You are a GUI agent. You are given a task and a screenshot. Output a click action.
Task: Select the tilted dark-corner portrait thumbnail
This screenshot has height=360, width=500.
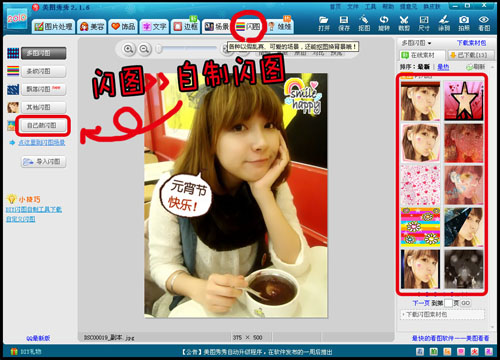click(464, 227)
